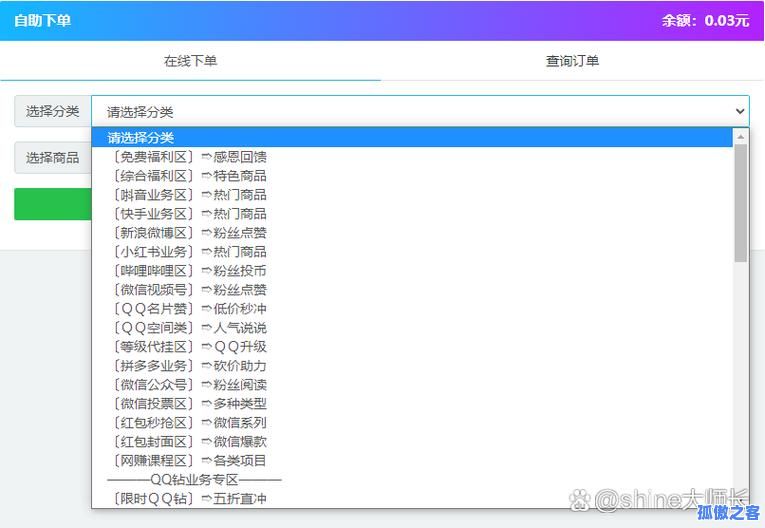Click the 选择商品 label
The image size is (765, 528).
tap(53, 158)
